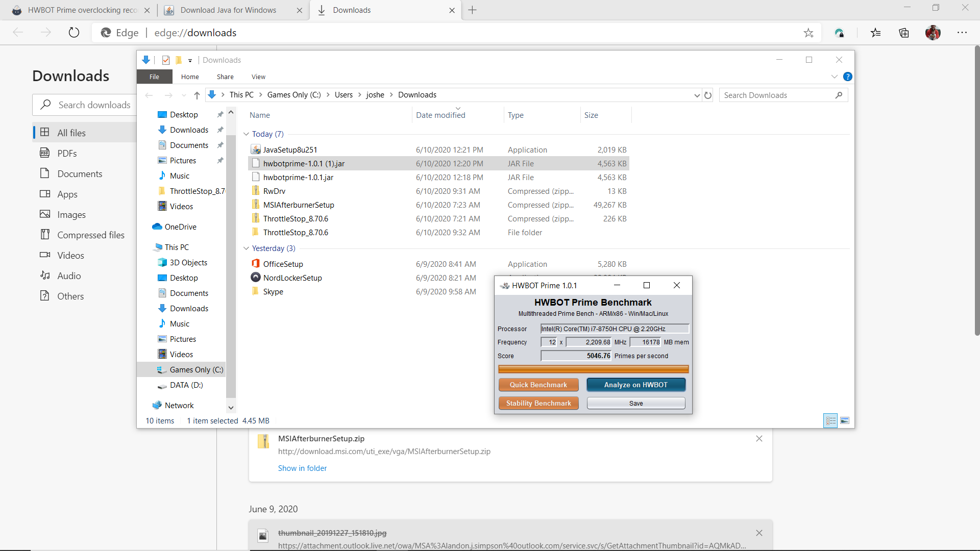
Task: Click the Edge refresh page icon
Action: pos(74,33)
